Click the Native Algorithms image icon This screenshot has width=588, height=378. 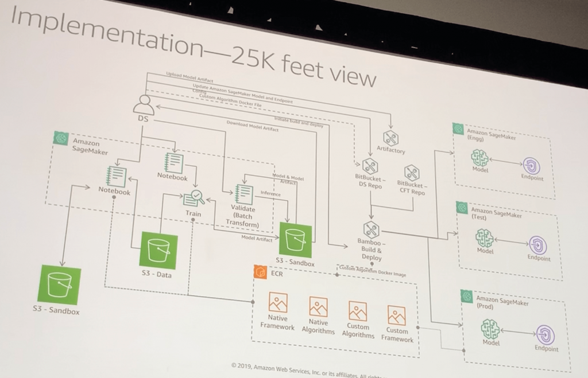point(318,306)
